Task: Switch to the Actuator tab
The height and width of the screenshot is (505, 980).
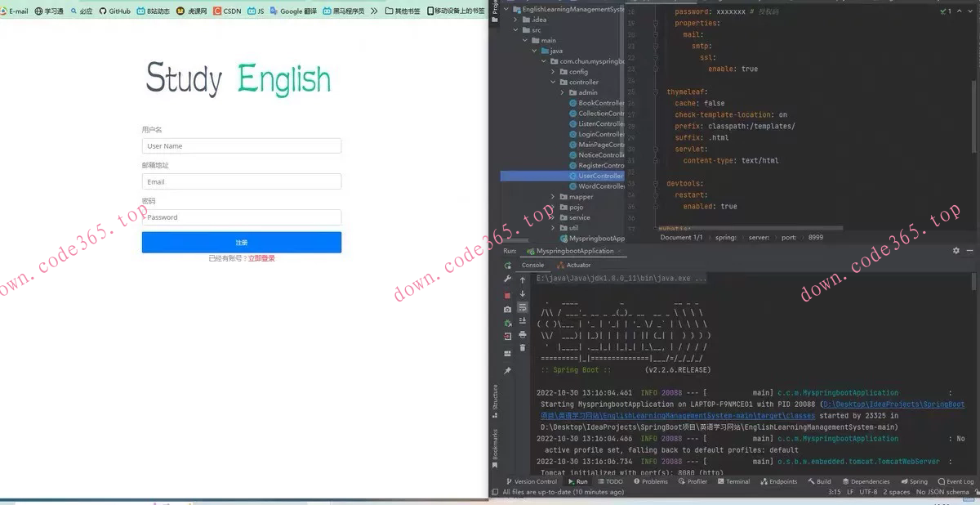Action: pos(573,265)
